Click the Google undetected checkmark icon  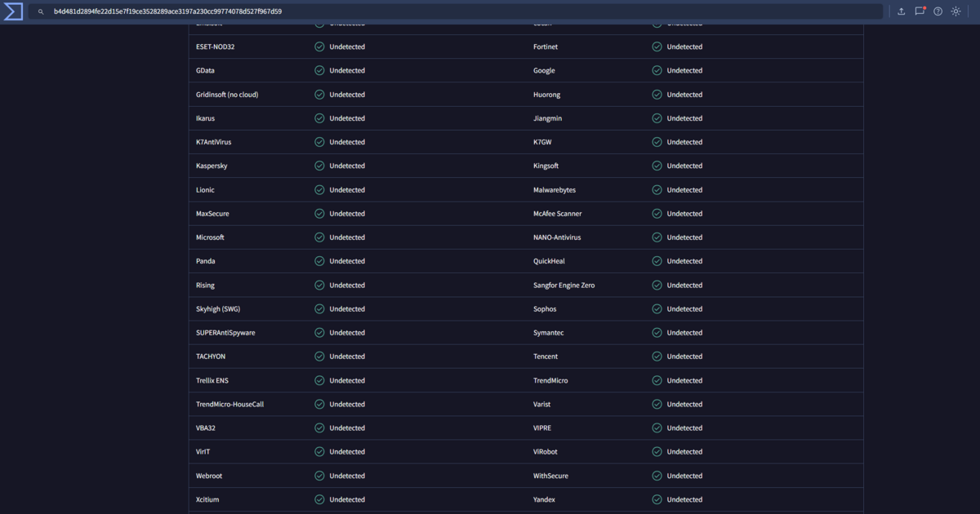point(657,70)
